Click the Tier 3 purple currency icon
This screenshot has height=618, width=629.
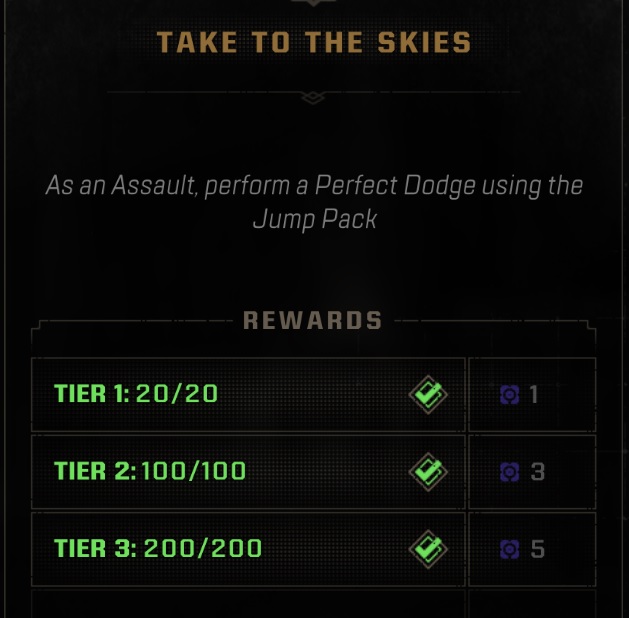point(510,549)
